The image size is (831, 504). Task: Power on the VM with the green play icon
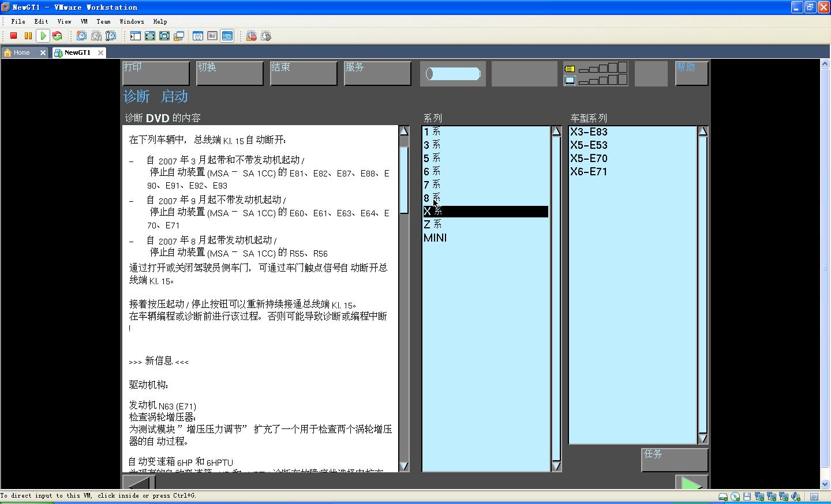pos(43,36)
